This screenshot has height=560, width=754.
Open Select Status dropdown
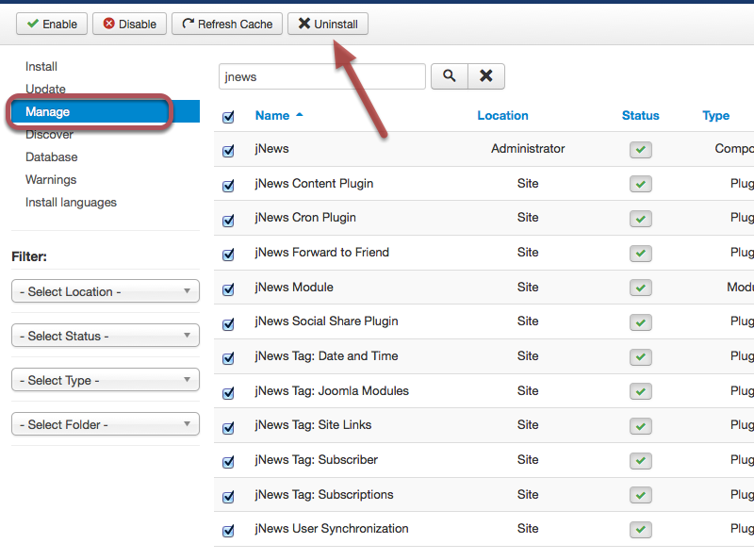pyautogui.click(x=106, y=336)
